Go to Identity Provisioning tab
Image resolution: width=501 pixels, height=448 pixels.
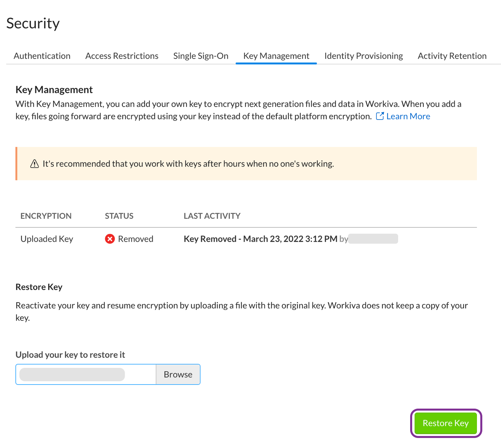tap(364, 56)
